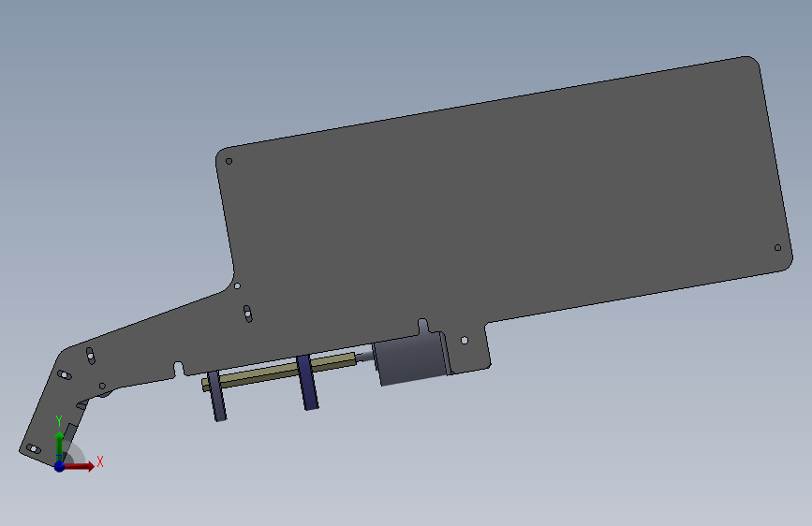Select the bright hole right of the motor
This screenshot has width=812, height=526.
465,340
